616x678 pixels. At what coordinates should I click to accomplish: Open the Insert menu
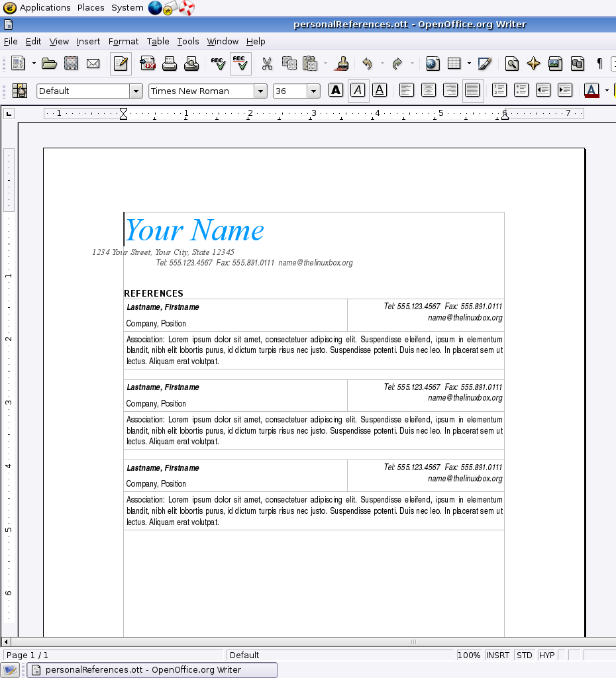pyautogui.click(x=88, y=42)
